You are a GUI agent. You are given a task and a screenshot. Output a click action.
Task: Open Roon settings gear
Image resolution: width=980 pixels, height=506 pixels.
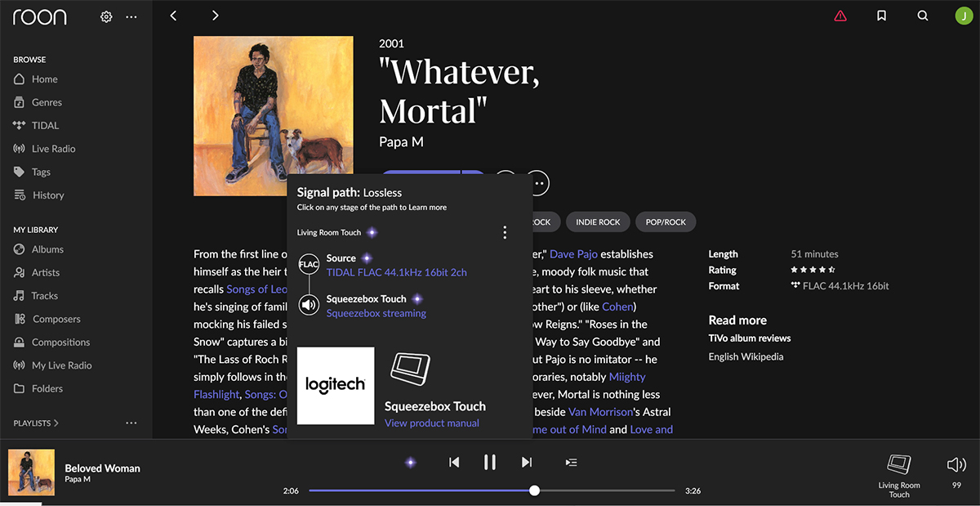coord(106,16)
